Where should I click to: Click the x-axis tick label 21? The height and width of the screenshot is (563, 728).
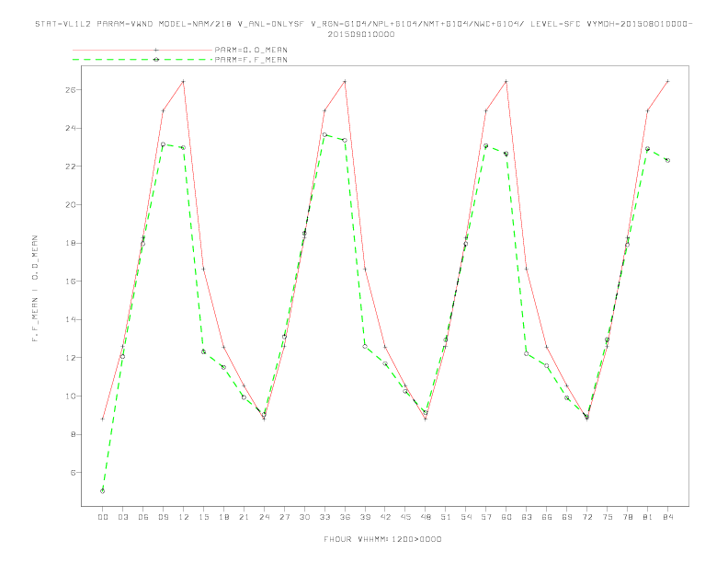[244, 517]
